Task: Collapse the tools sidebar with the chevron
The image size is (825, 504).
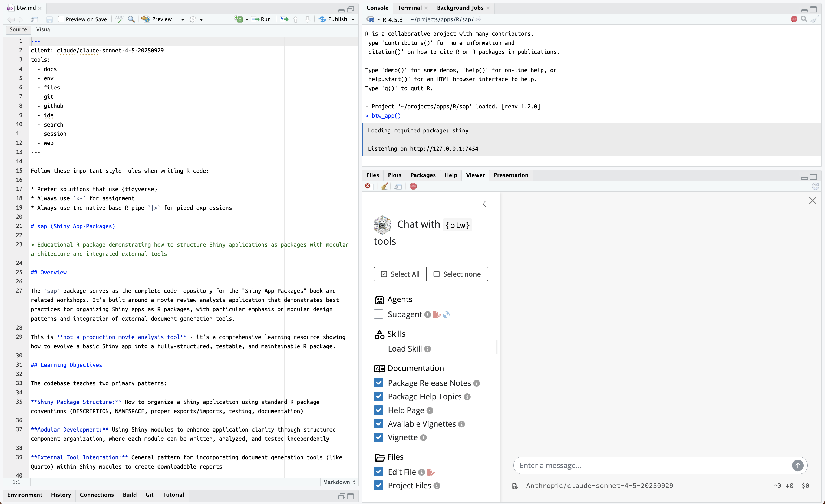Action: pos(484,204)
